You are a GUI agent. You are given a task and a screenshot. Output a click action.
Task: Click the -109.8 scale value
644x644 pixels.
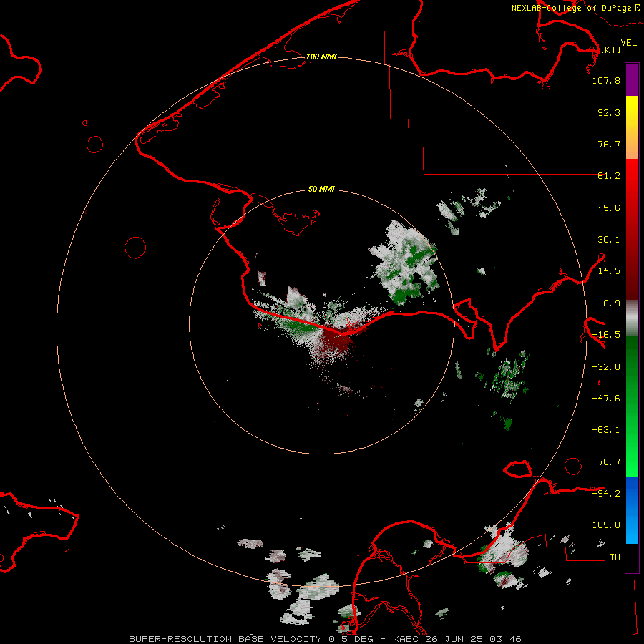(x=603, y=525)
